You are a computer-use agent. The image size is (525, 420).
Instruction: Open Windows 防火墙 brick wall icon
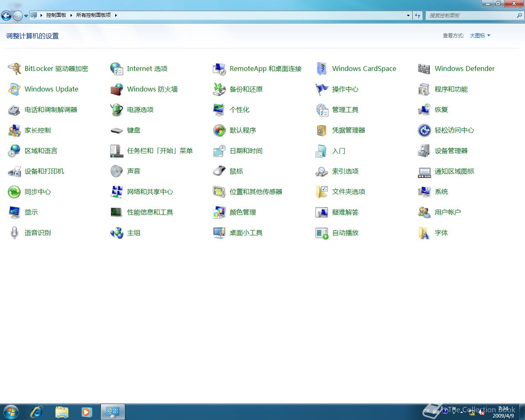click(x=117, y=89)
